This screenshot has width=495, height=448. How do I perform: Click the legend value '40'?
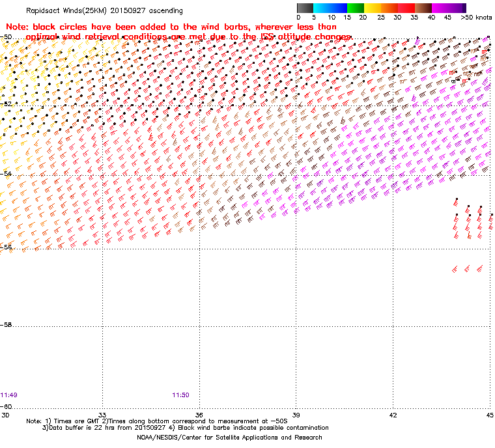tap(431, 18)
